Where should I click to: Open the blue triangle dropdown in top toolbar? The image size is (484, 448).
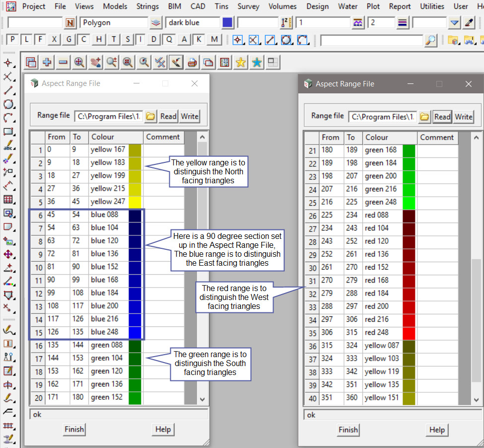point(455,23)
